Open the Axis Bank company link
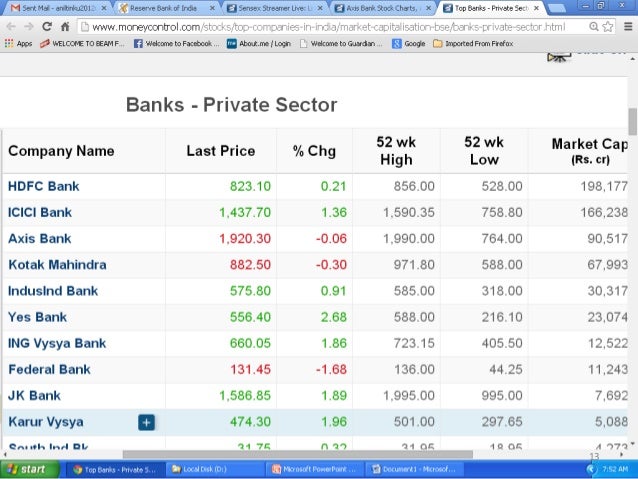 [x=40, y=238]
